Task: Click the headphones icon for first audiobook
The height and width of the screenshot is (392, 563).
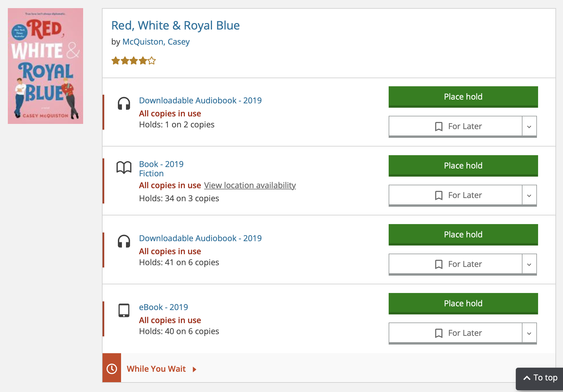Action: point(124,103)
